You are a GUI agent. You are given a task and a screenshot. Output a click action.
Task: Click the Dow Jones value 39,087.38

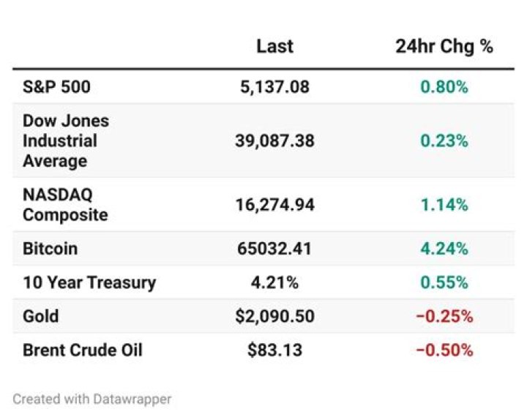274,140
